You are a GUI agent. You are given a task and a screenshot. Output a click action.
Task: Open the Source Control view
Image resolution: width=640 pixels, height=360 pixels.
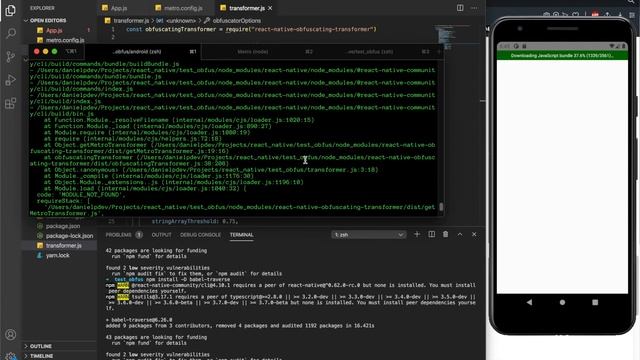[x=11, y=56]
